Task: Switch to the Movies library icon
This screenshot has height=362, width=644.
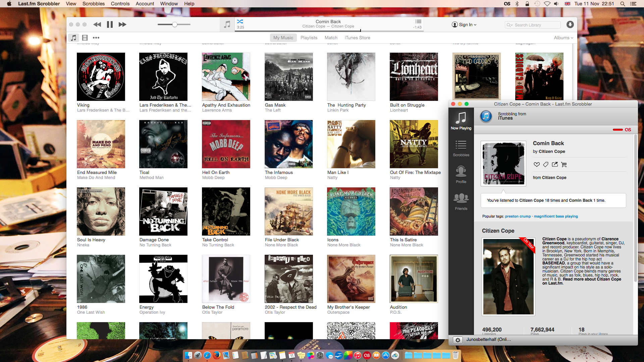Action: [85, 38]
